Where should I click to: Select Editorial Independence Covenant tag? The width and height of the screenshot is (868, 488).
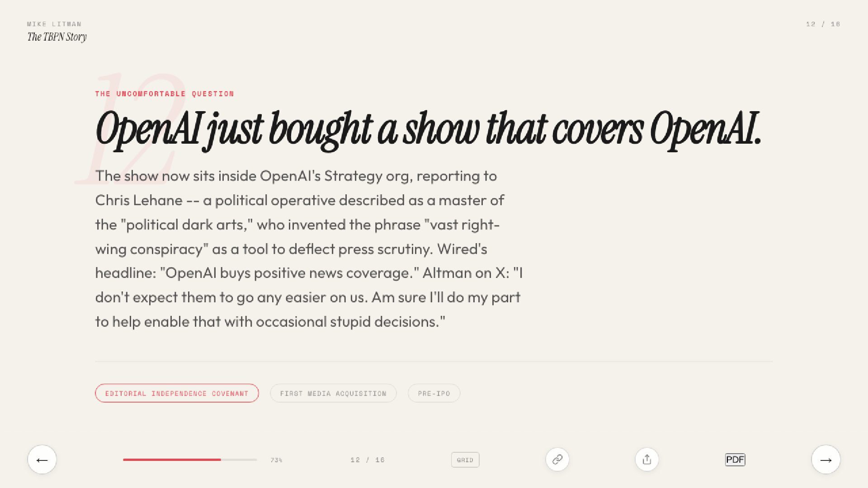tap(177, 393)
